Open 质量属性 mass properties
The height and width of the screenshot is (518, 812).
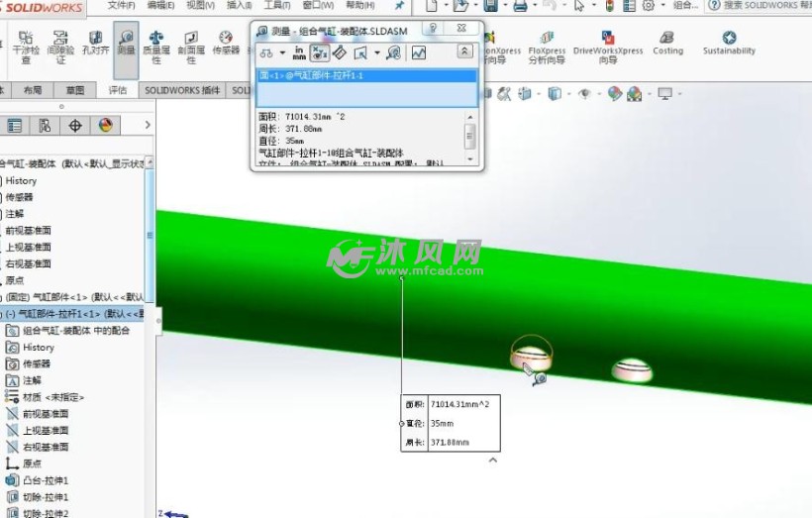tap(155, 48)
